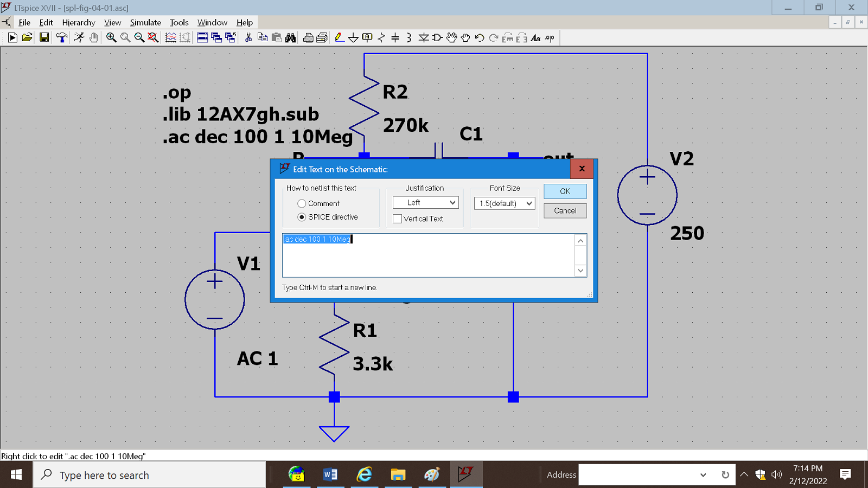Viewport: 868px width, 488px height.
Task: Select the Resistor component tool
Action: pos(381,37)
